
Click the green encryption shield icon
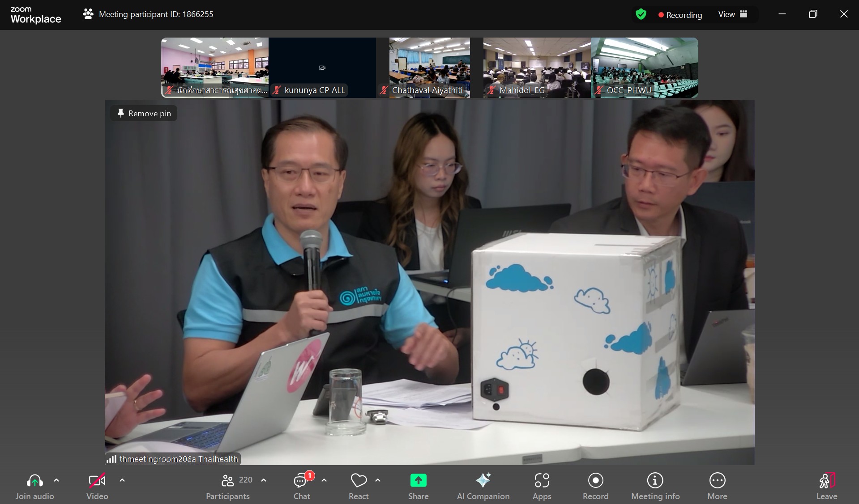[x=641, y=14]
